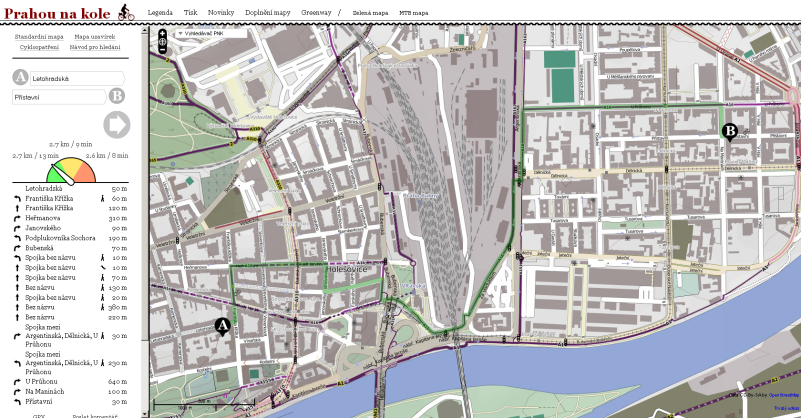
Task: Click the Trvalý odkaz permalink
Action: [x=786, y=408]
